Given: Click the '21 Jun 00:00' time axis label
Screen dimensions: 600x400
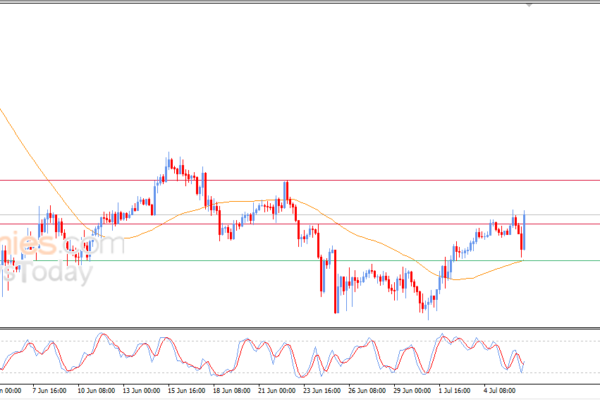Looking at the screenshot, I should point(277,391).
